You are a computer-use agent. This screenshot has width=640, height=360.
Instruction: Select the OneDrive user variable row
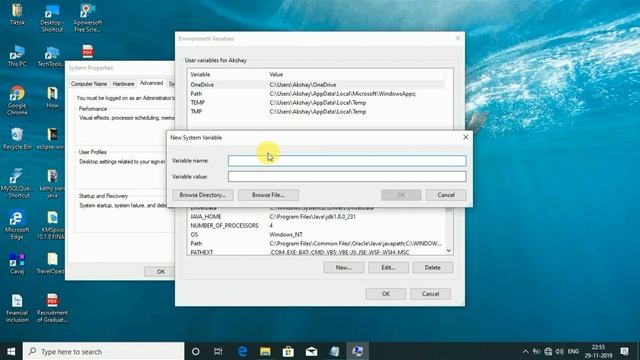(x=316, y=85)
